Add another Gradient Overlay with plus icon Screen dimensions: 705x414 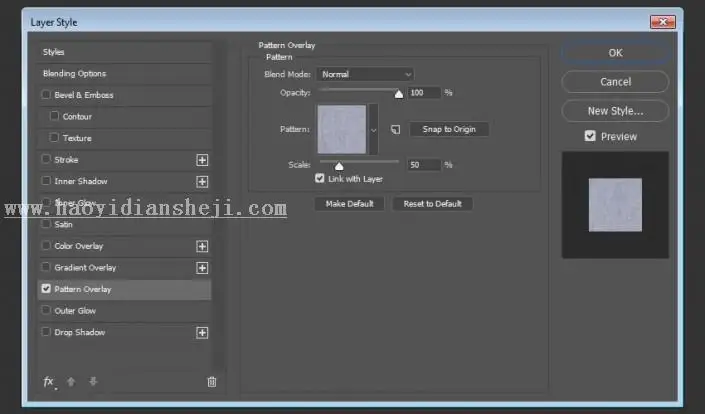[x=202, y=268]
